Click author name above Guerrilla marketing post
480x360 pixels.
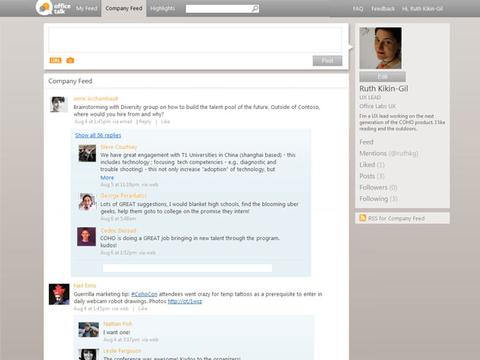[85, 286]
